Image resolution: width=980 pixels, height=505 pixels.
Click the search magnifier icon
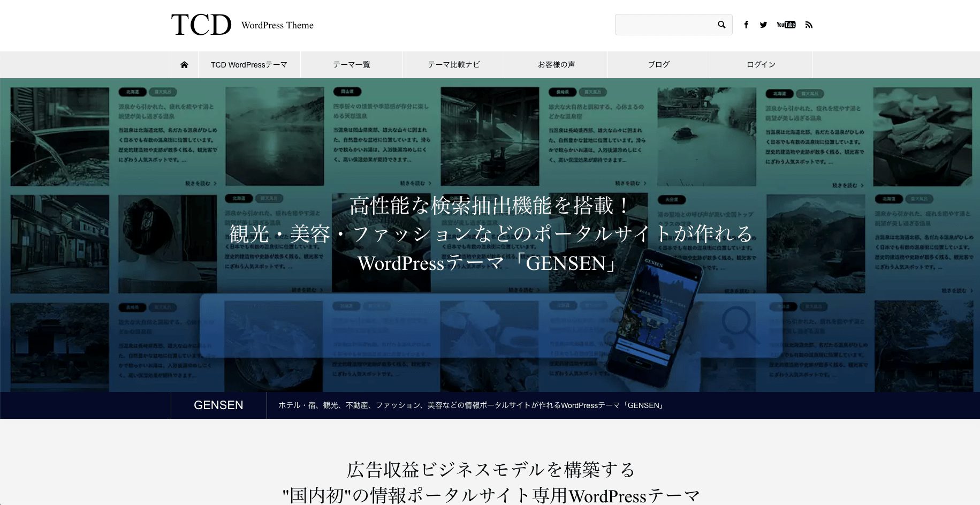[721, 24]
